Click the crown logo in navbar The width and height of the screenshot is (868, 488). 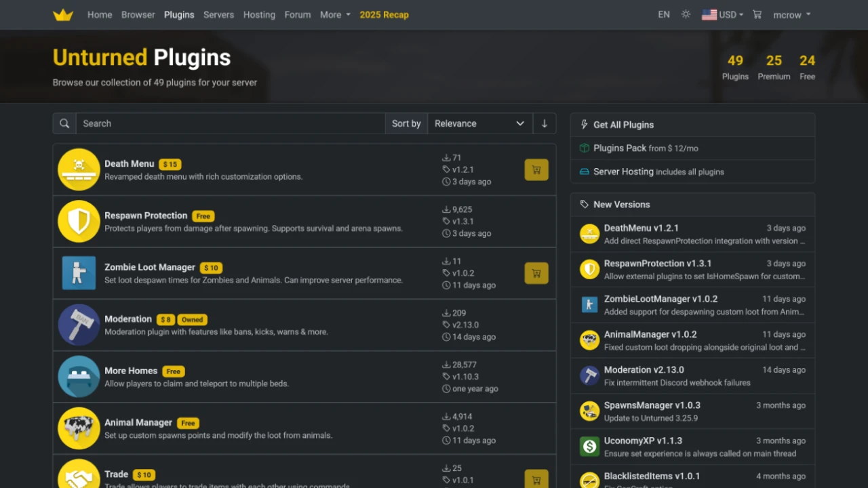pos(63,15)
